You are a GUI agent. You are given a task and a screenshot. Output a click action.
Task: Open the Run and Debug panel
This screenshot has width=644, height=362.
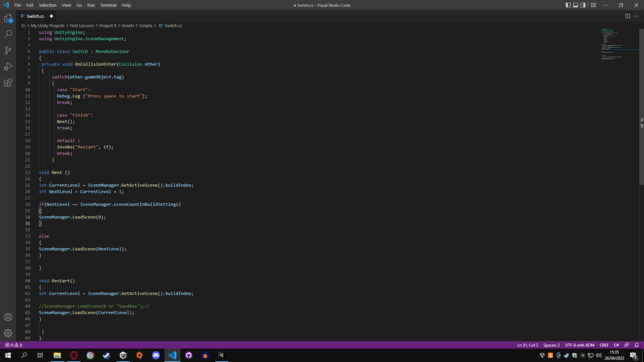[8, 66]
